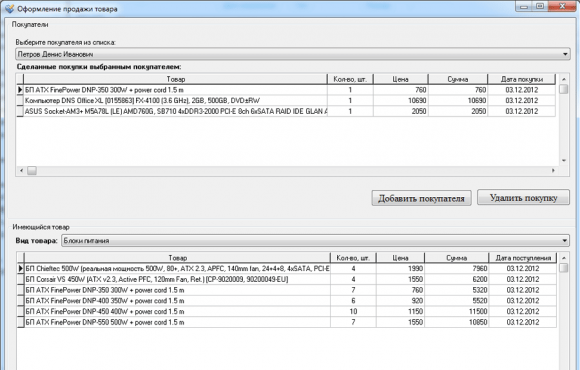Image resolution: width=580 pixels, height=370 pixels.
Task: Click the horizontal scrollbar left arrow
Action: (x=21, y=171)
